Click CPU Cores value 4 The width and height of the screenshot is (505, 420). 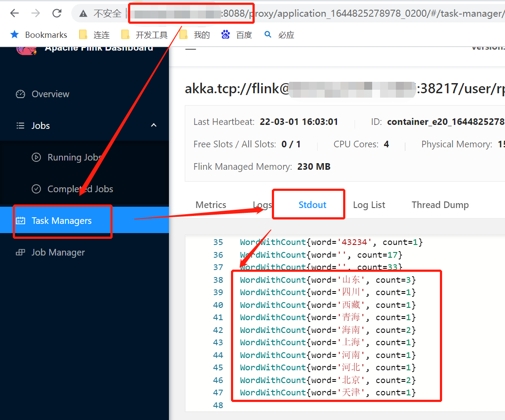[x=386, y=144]
